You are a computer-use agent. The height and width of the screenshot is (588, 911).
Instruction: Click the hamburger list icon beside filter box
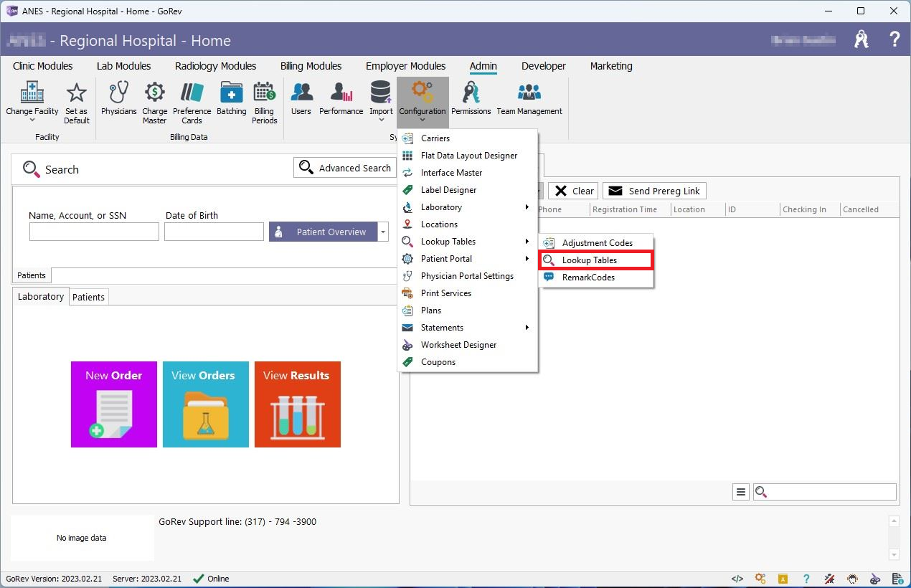[x=741, y=492]
